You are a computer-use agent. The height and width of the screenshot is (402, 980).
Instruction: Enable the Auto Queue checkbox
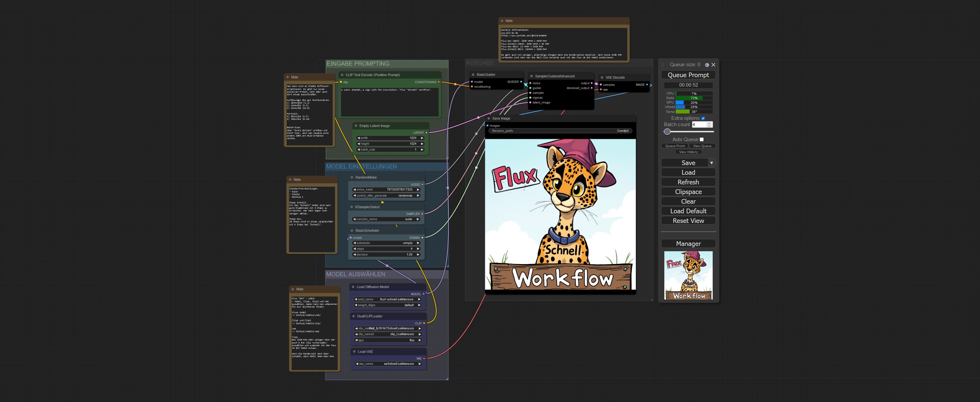[x=702, y=139]
